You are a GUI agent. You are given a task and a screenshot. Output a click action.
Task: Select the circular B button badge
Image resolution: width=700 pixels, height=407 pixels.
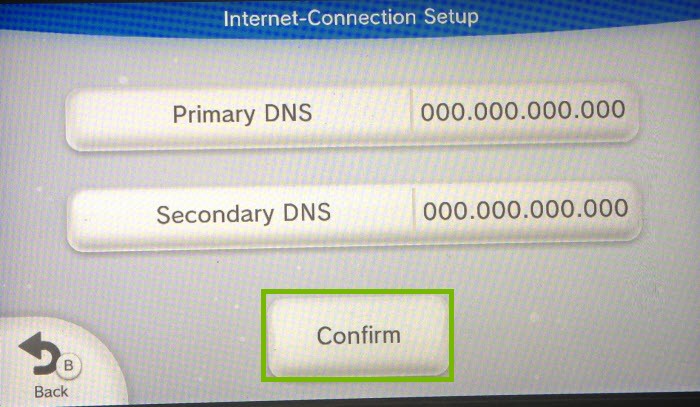pos(68,365)
